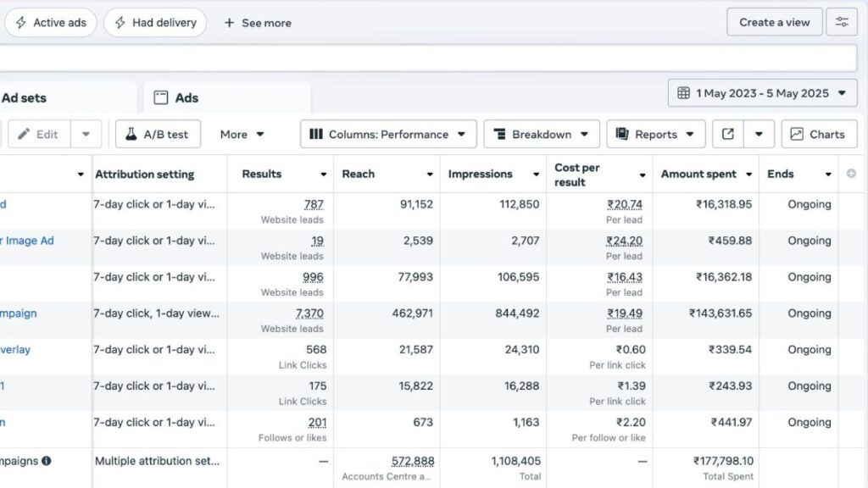
Task: Sort by Amount spent column header
Action: pos(698,174)
